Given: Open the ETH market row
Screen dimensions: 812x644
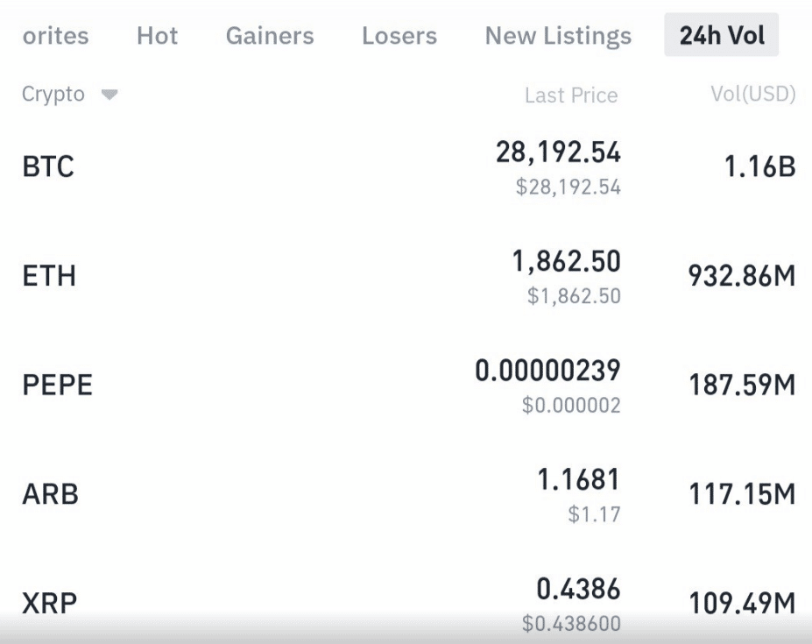Looking at the screenshot, I should coord(406,276).
